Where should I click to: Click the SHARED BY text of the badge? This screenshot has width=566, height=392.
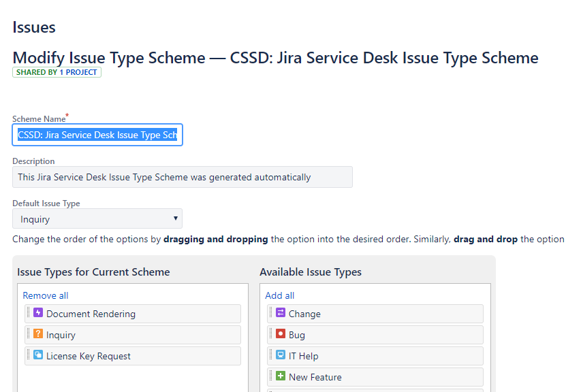coord(37,72)
